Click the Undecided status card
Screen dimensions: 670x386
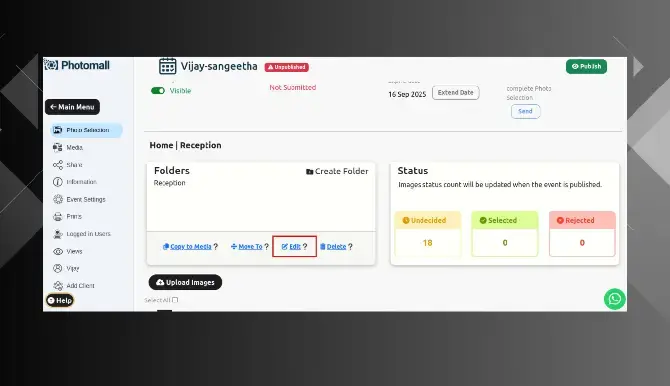(428, 234)
